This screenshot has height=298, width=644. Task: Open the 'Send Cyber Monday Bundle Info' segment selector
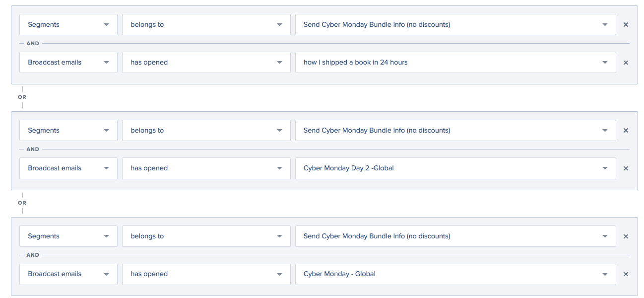pos(455,24)
